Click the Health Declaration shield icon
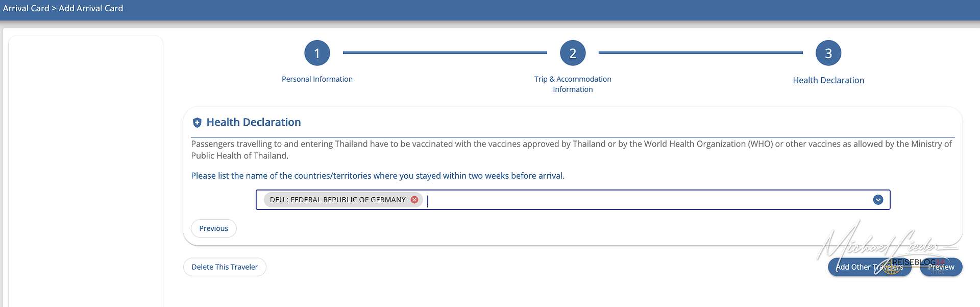The width and height of the screenshot is (980, 307). point(197,123)
